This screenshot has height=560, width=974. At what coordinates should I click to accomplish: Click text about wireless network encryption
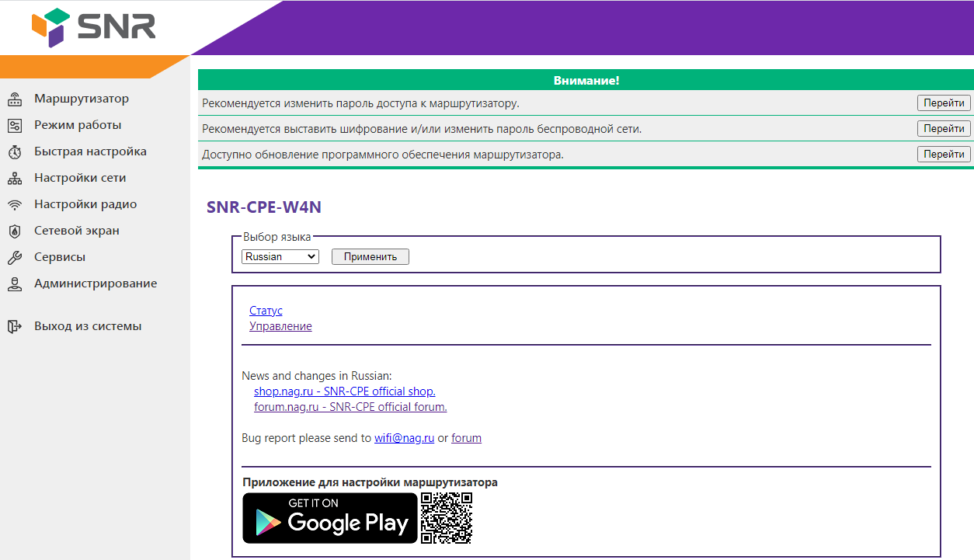[422, 129]
